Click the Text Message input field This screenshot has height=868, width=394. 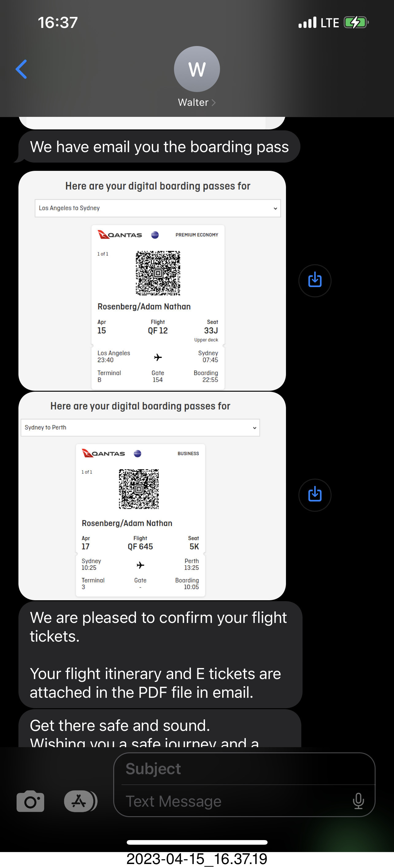click(236, 801)
